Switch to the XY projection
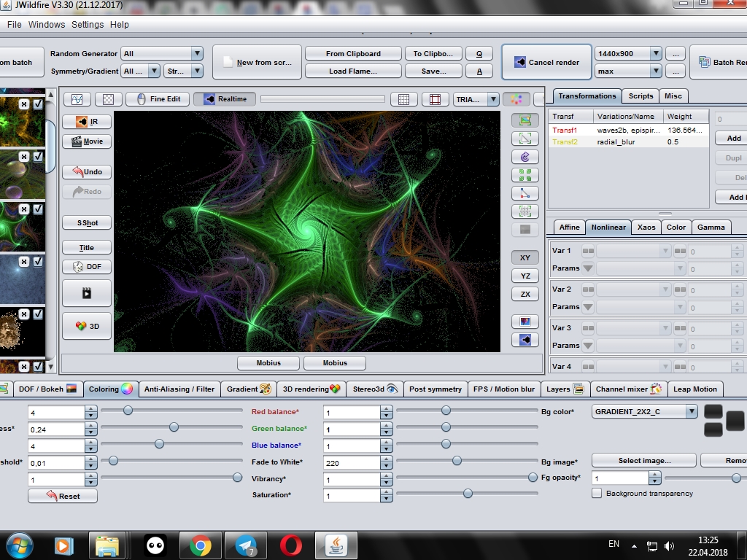The width and height of the screenshot is (747, 560). pos(525,257)
